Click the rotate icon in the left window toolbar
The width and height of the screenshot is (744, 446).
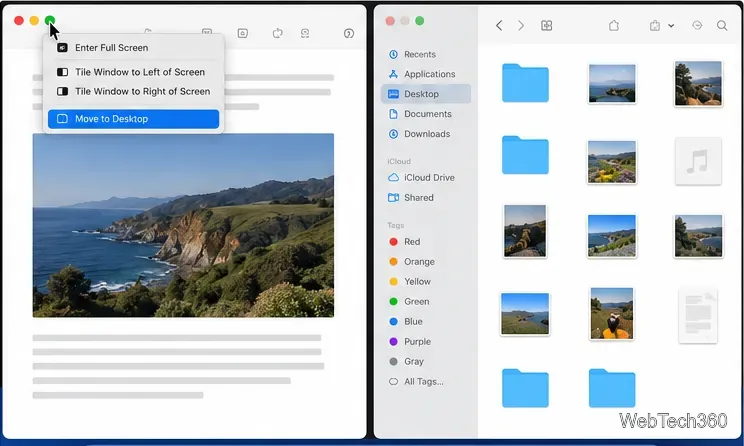(x=278, y=33)
